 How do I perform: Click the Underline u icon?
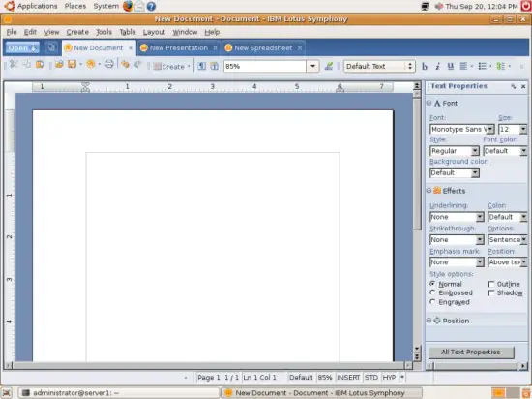(450, 66)
